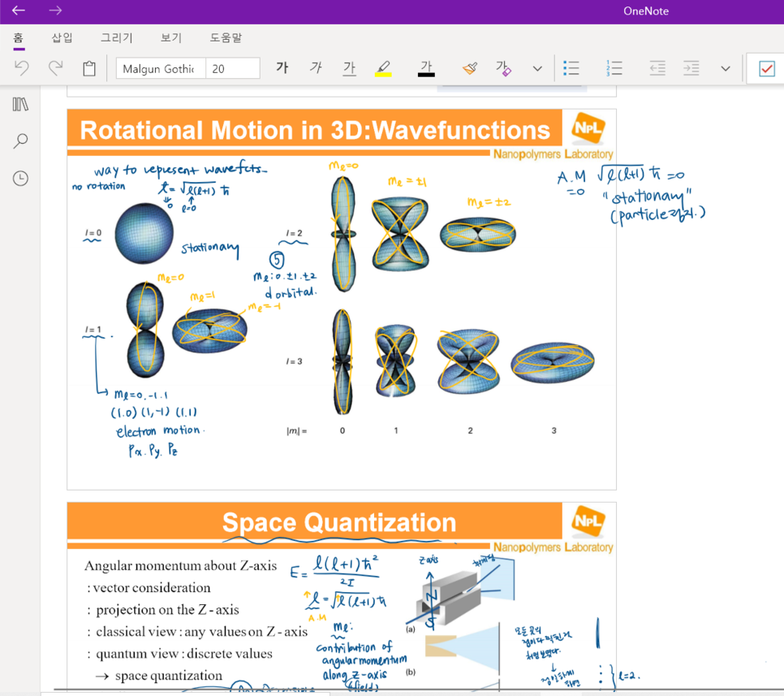Increase the paragraph indent
This screenshot has height=696, width=784.
[691, 68]
